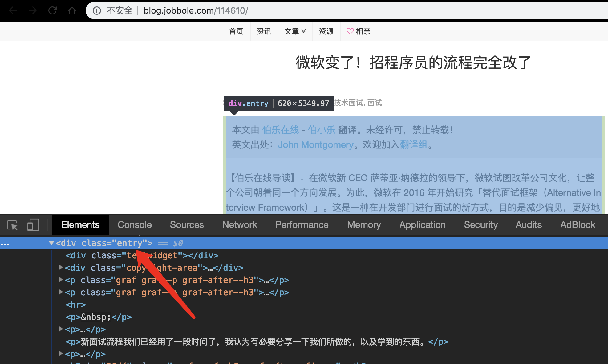This screenshot has height=364, width=608.
Task: Click the three-dots beside the entry row
Action: tap(5, 244)
